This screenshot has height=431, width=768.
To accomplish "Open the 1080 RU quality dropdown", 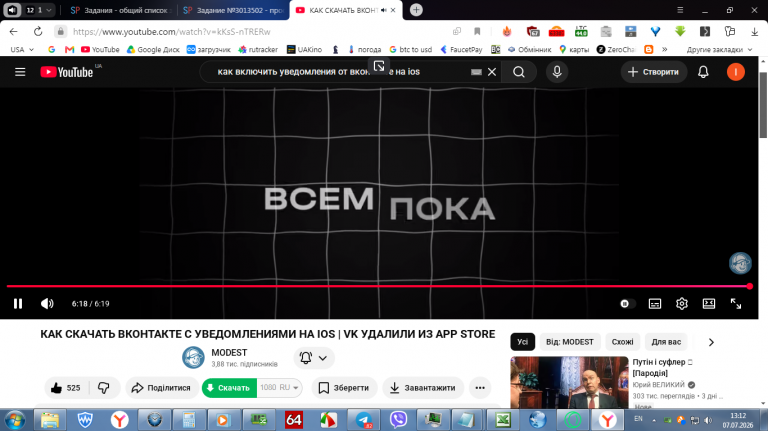I will point(279,388).
